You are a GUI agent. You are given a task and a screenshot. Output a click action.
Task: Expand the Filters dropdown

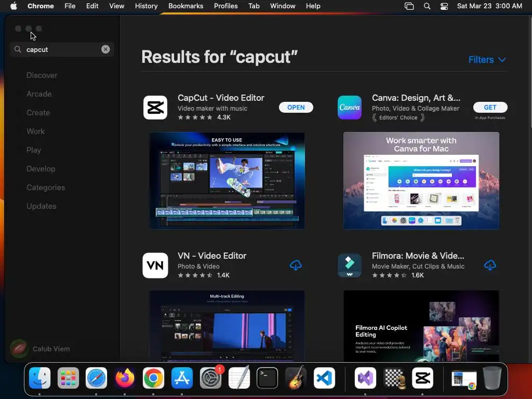pyautogui.click(x=487, y=60)
